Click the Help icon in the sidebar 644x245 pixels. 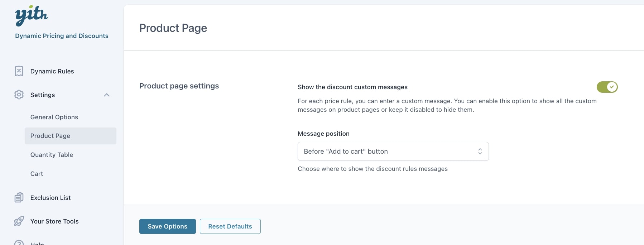[19, 243]
